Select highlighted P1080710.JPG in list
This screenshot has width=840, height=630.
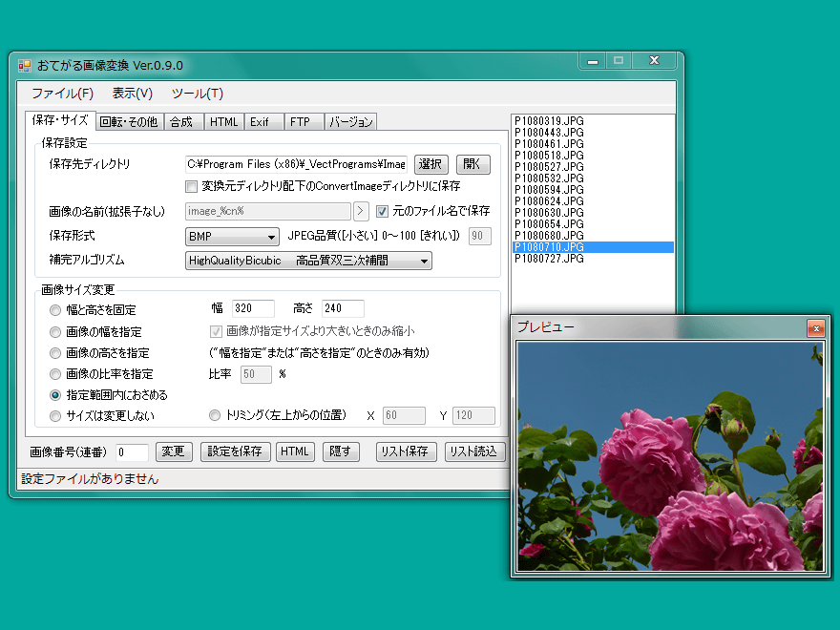(593, 247)
